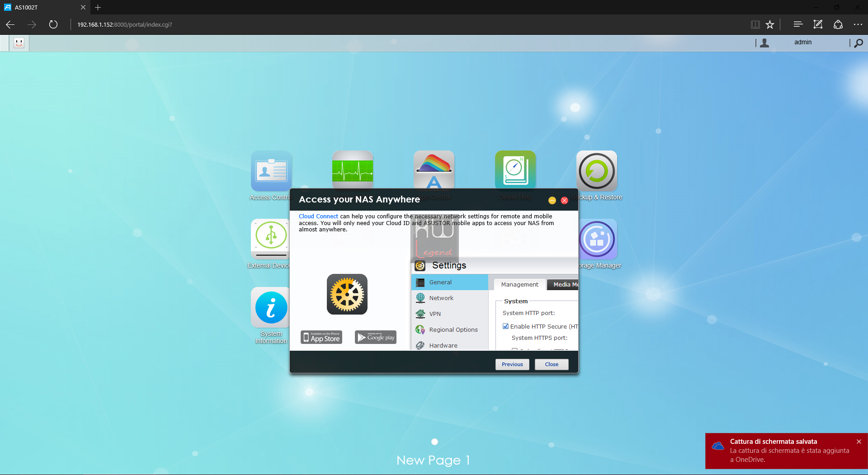Click the browser back arrow
This screenshot has width=868, height=475.
(x=10, y=24)
